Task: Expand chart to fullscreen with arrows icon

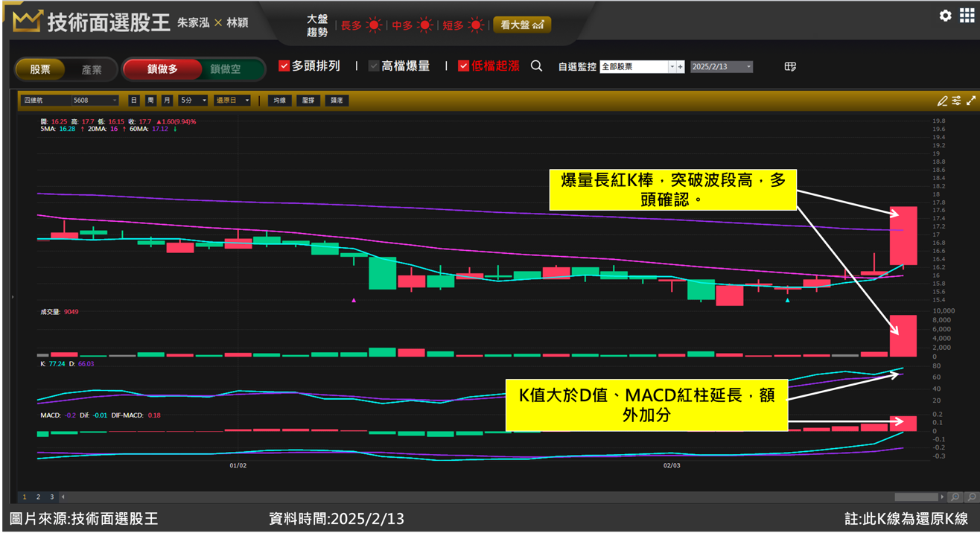Action: pyautogui.click(x=971, y=100)
